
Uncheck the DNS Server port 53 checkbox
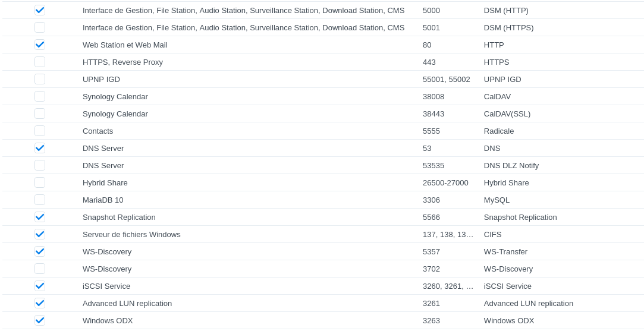[40, 148]
